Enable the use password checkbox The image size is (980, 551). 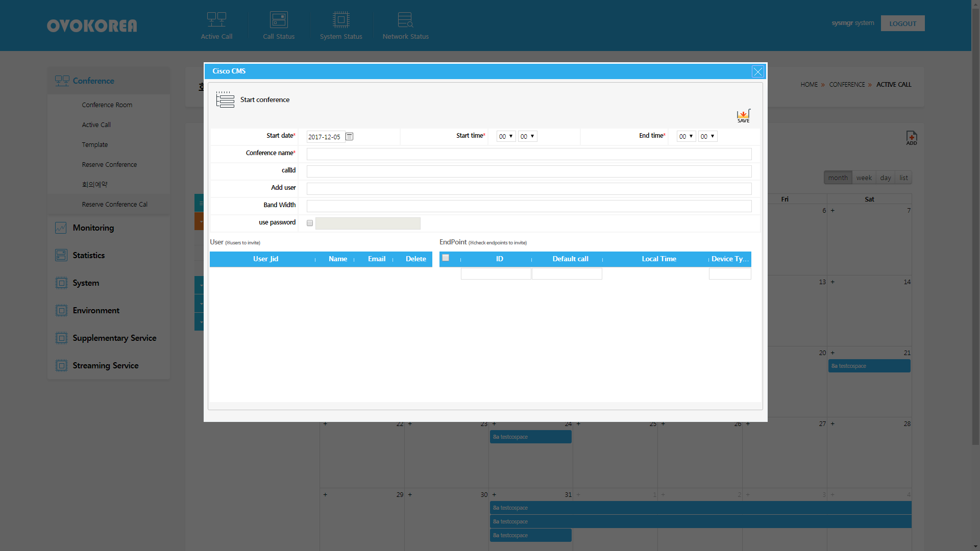tap(310, 223)
